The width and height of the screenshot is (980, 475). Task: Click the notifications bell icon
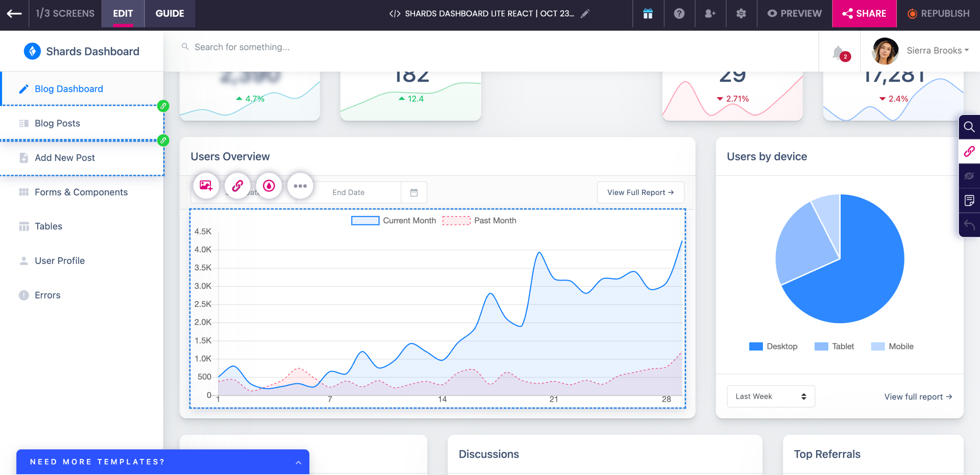[838, 52]
